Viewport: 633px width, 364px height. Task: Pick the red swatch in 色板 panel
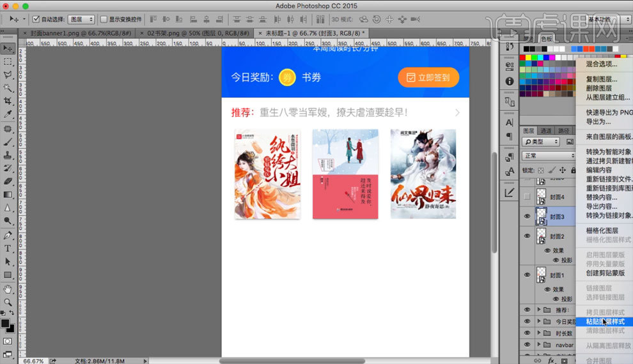click(x=522, y=57)
